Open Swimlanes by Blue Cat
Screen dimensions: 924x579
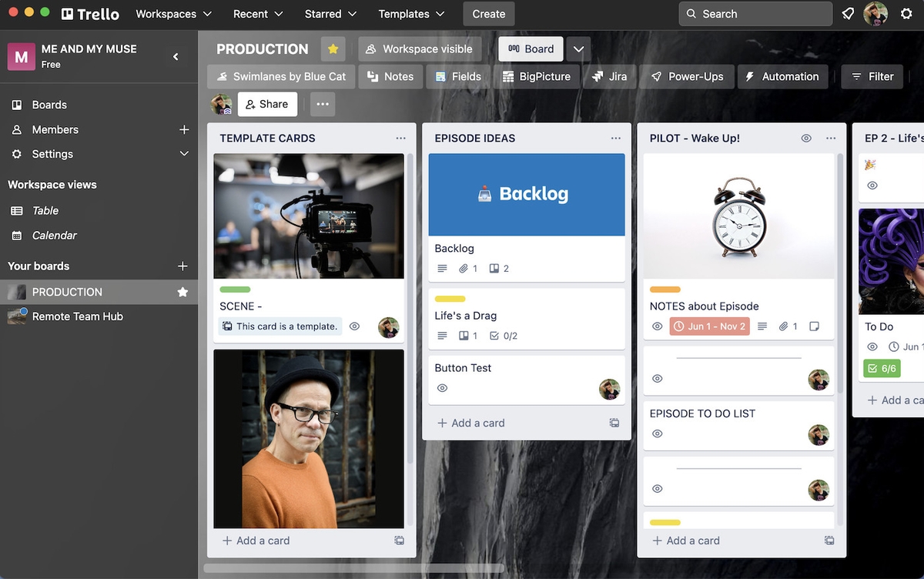click(280, 76)
